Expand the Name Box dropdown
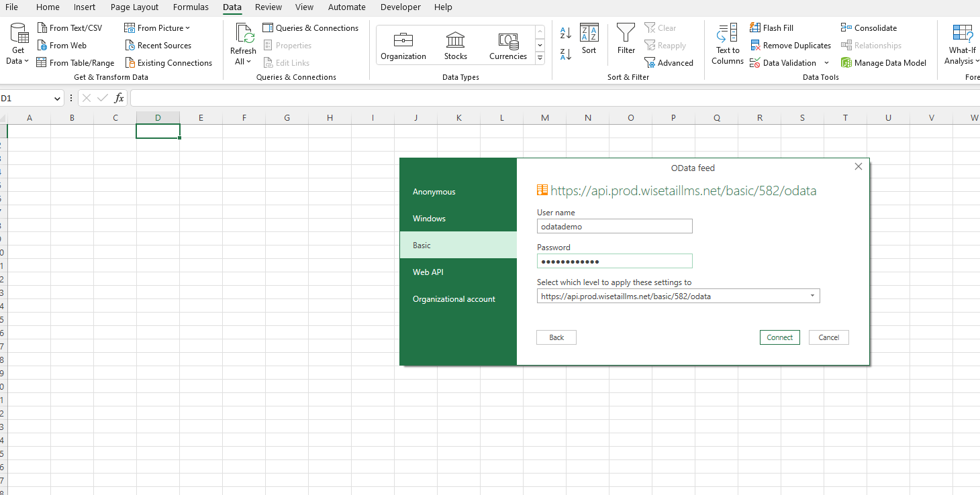980x495 pixels. (x=58, y=99)
